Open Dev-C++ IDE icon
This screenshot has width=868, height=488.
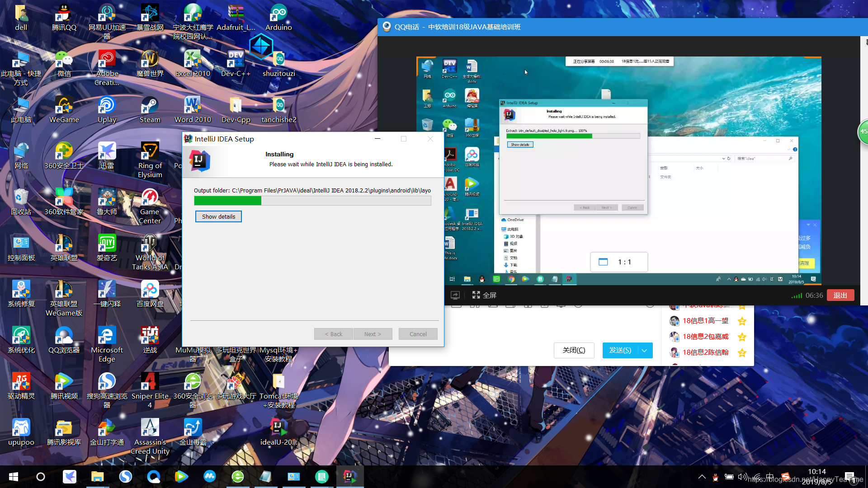tap(235, 60)
